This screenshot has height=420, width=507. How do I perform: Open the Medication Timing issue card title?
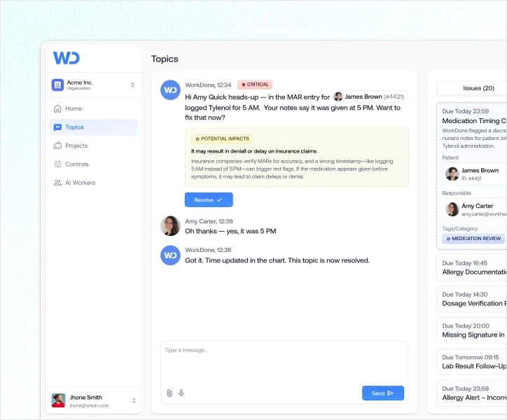point(474,121)
